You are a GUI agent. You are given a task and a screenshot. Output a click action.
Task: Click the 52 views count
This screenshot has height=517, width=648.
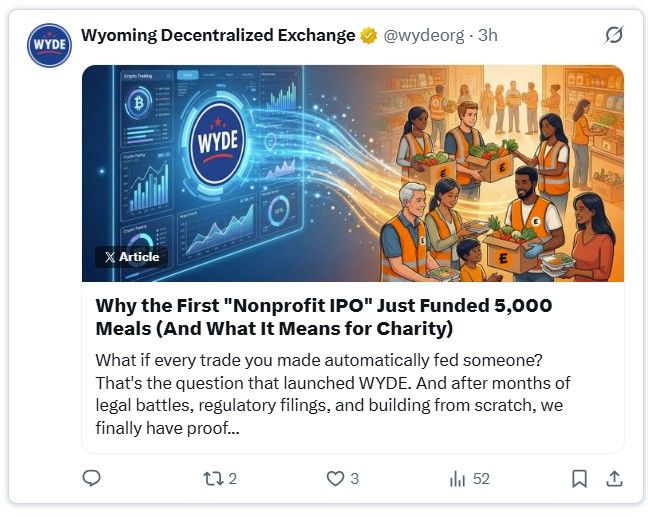(x=481, y=479)
